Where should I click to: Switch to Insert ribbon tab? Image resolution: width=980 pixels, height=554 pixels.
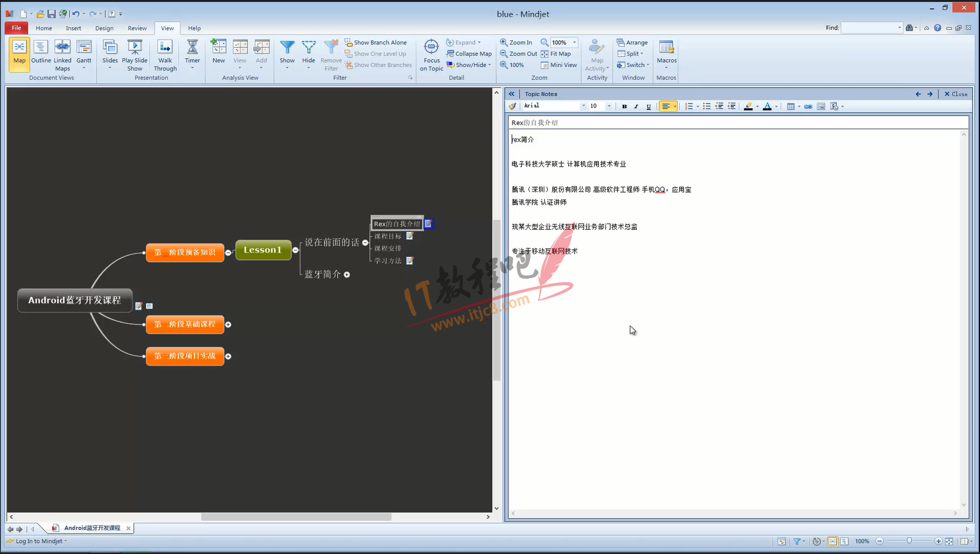[x=73, y=28]
